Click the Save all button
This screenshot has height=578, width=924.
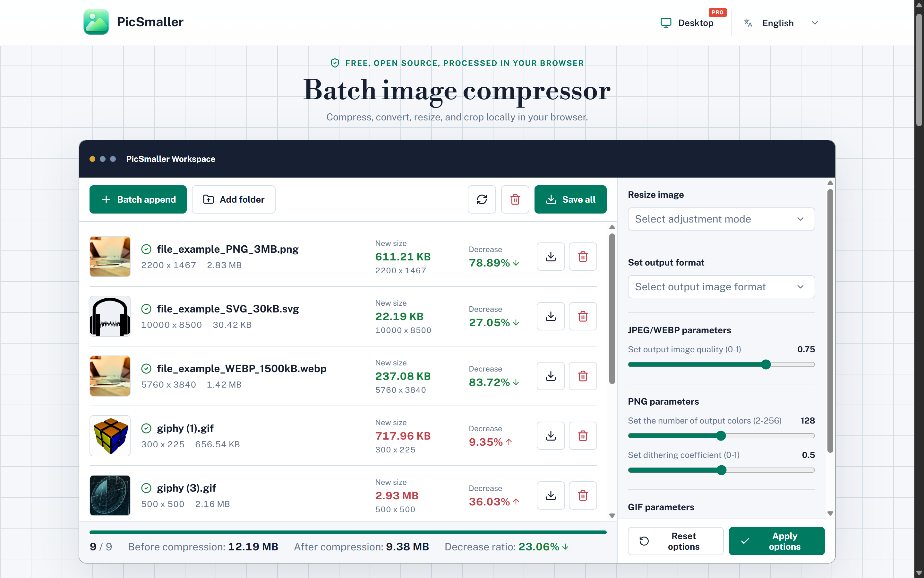[x=570, y=199]
